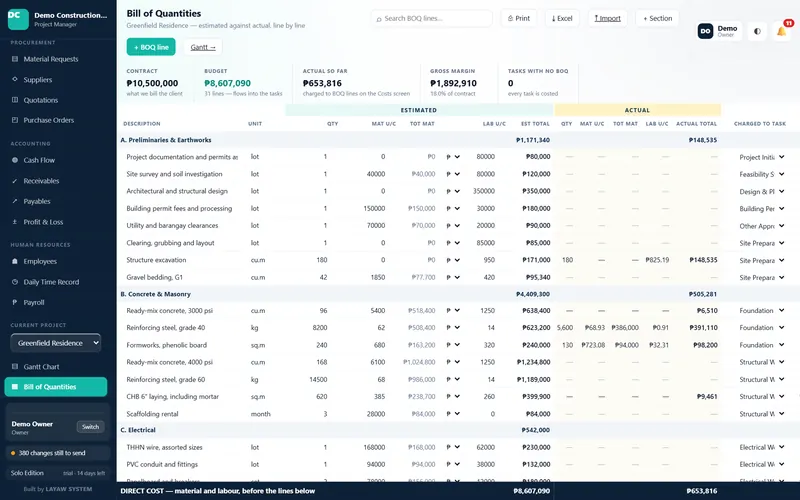Screen dimensions: 800x500
Task: Click the ₱8,607,090 budget value
Action: [x=228, y=83]
